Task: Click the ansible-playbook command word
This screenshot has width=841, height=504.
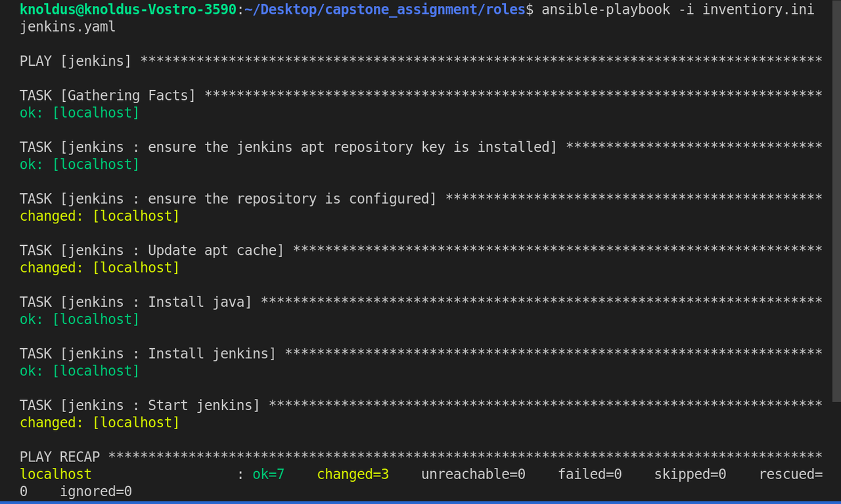Action: 606,9
